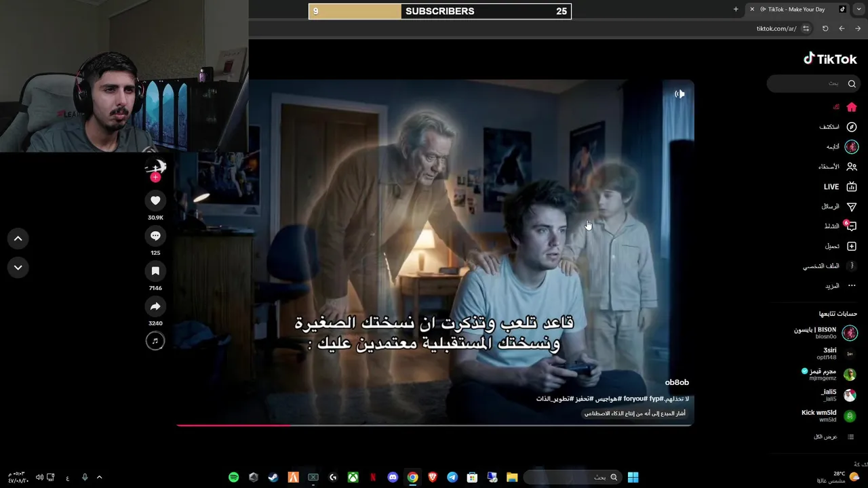
Task: Open Xbox app from the taskbar
Action: (x=353, y=477)
